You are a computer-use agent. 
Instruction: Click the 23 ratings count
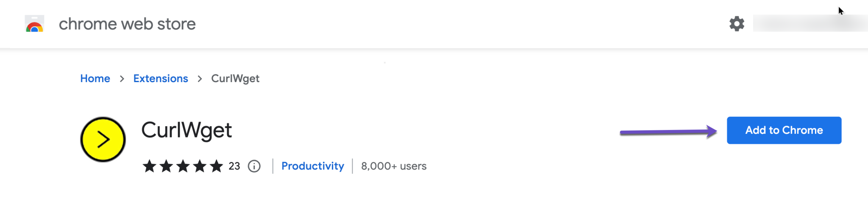234,166
